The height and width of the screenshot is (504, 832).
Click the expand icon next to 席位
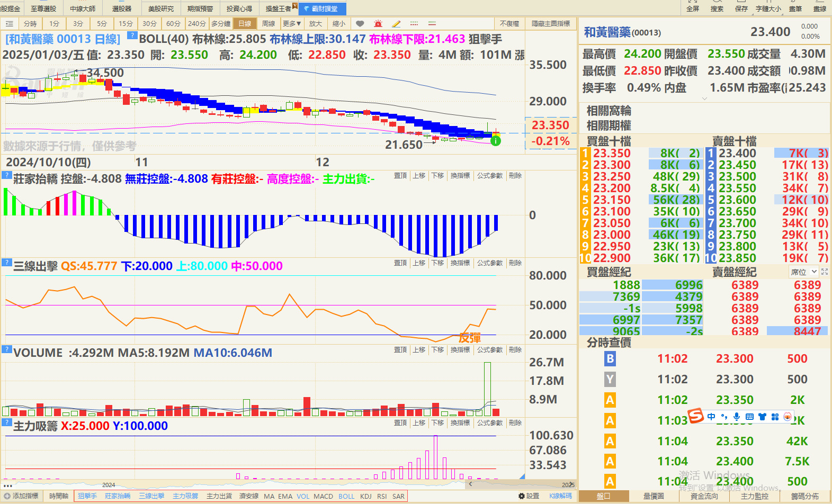tap(825, 272)
